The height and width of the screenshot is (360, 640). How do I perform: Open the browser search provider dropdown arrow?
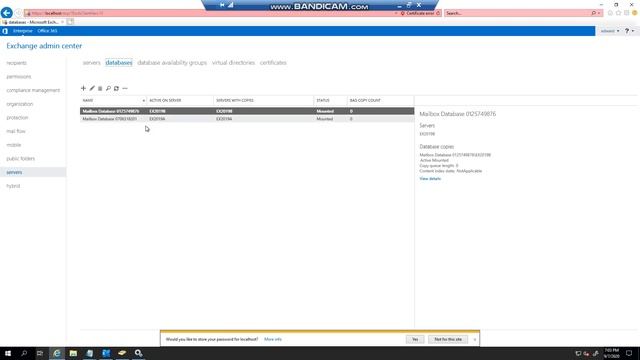point(599,13)
